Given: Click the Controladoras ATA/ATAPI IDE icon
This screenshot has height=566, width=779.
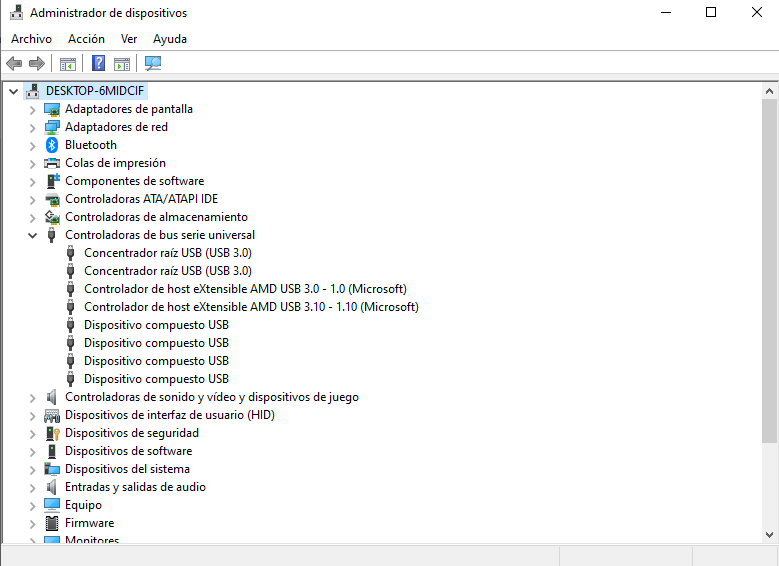Looking at the screenshot, I should click(52, 199).
